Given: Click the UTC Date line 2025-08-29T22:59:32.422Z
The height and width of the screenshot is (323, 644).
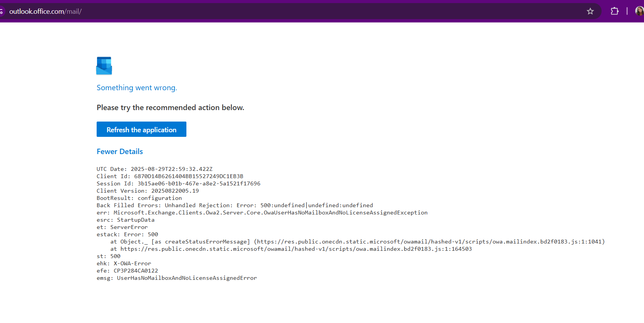Looking at the screenshot, I should (154, 169).
